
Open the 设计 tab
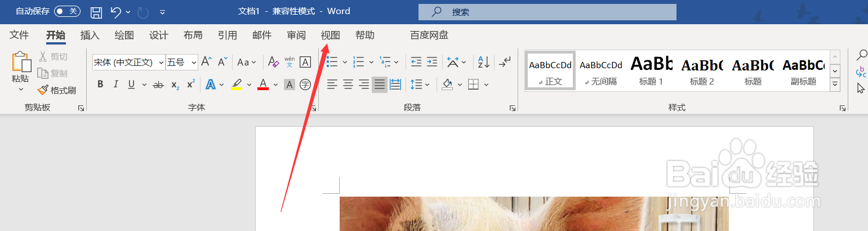(x=159, y=35)
